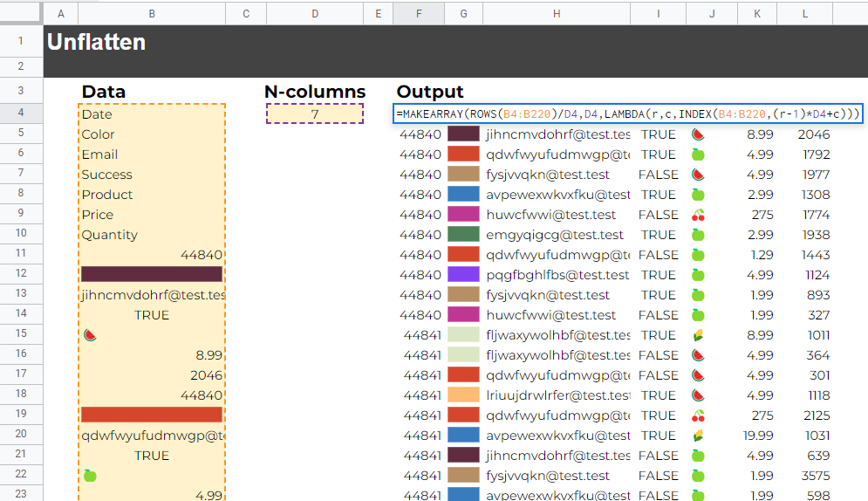The height and width of the screenshot is (501, 868).
Task: Click the Data heading
Action: point(104,92)
